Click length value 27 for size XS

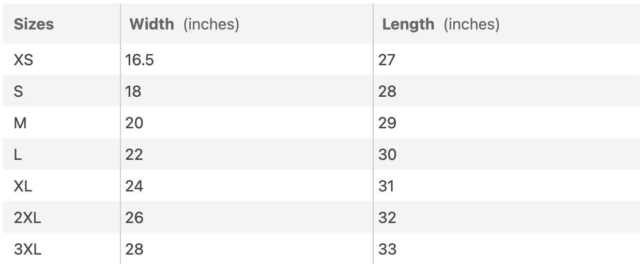387,60
